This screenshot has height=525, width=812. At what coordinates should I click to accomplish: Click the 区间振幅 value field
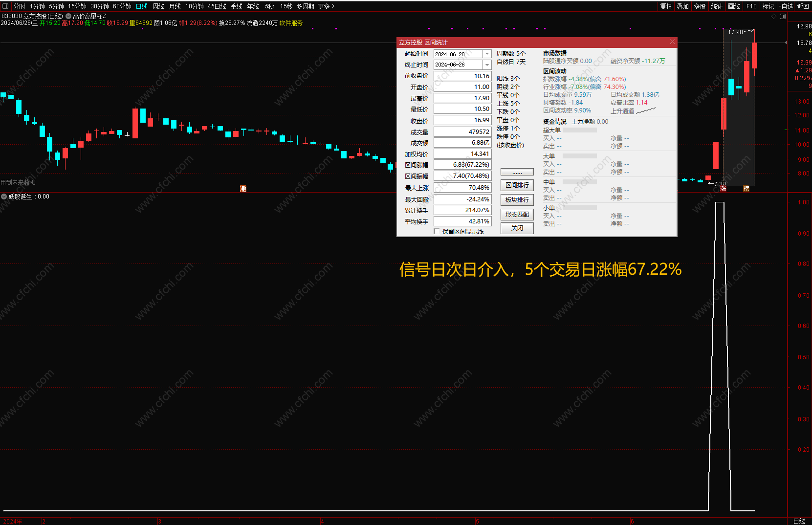(462, 176)
